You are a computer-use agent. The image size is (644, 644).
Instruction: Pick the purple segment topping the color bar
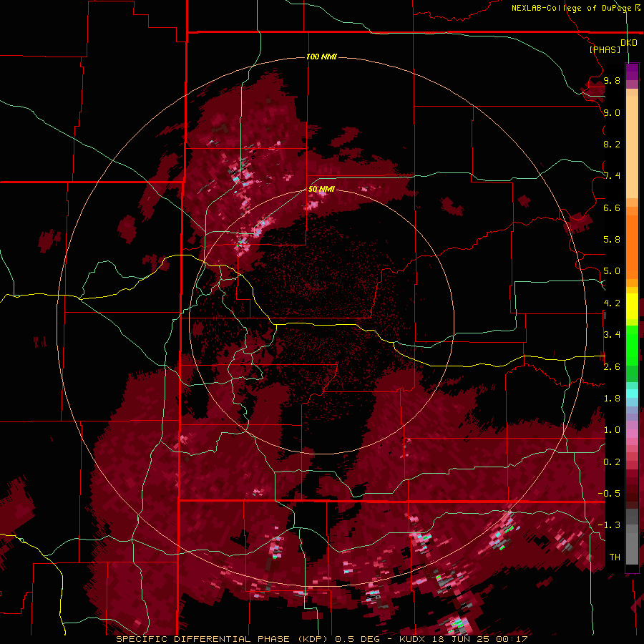click(x=632, y=72)
